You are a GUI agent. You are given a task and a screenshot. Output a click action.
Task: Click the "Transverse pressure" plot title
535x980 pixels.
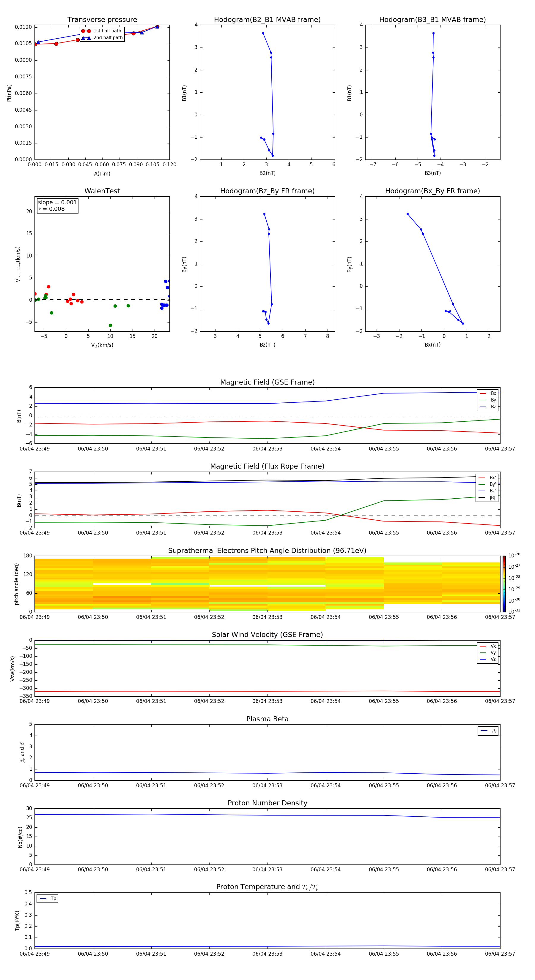102,20
